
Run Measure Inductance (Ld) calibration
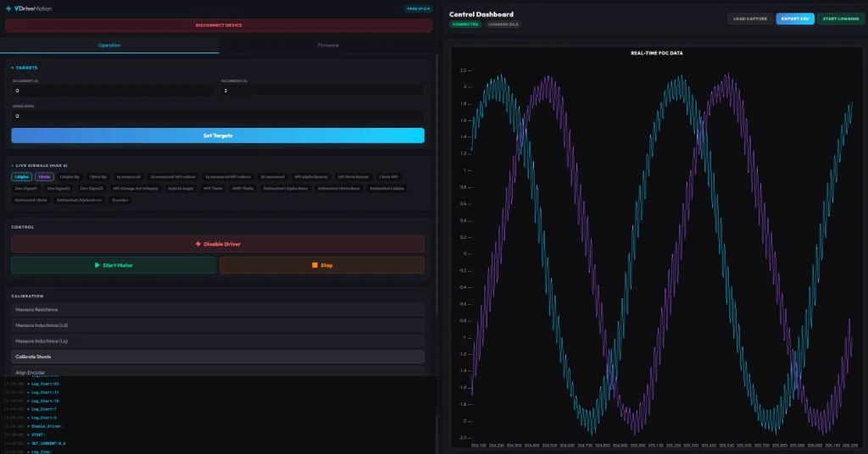(x=218, y=325)
